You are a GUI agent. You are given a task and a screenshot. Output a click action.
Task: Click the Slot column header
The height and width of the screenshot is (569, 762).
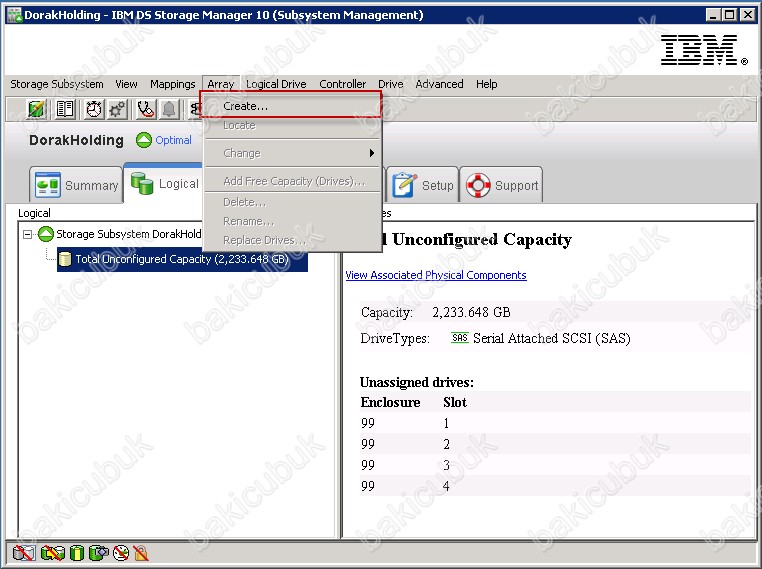pyautogui.click(x=455, y=402)
